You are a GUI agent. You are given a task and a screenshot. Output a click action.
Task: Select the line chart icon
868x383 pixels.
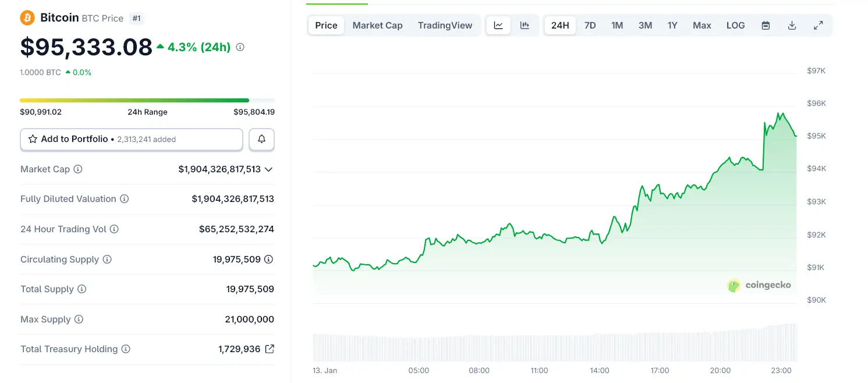(x=498, y=25)
